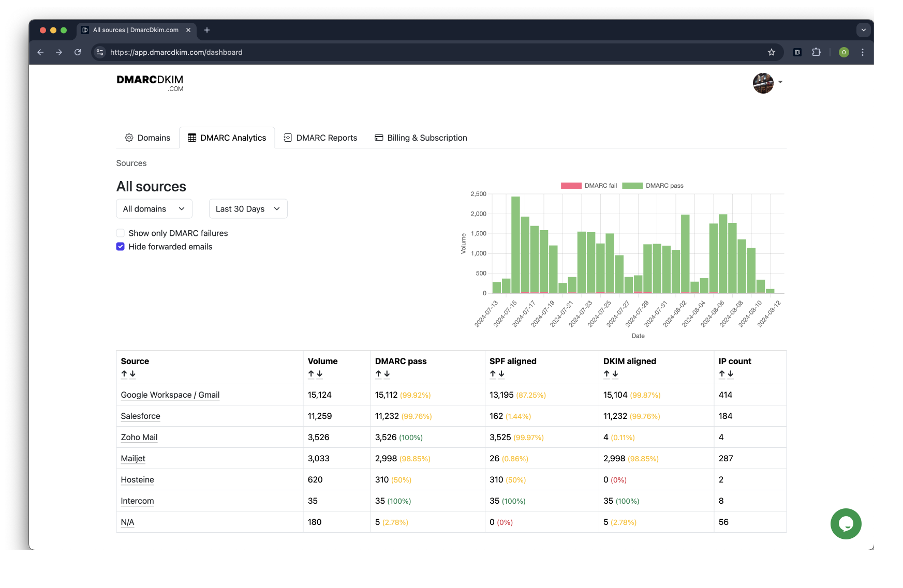Click the All sources heading
Viewport: 903px width, 588px height.
(x=151, y=187)
